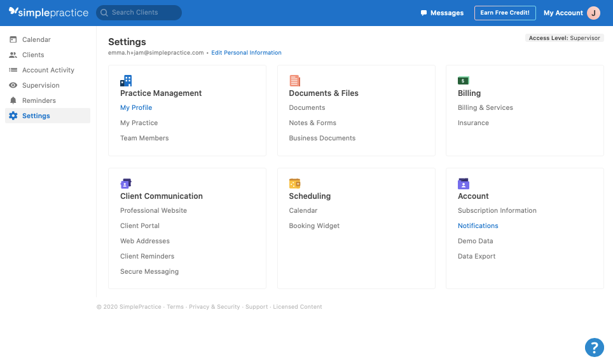Click the Account Activity list icon
This screenshot has height=364, width=613.
pyautogui.click(x=13, y=70)
